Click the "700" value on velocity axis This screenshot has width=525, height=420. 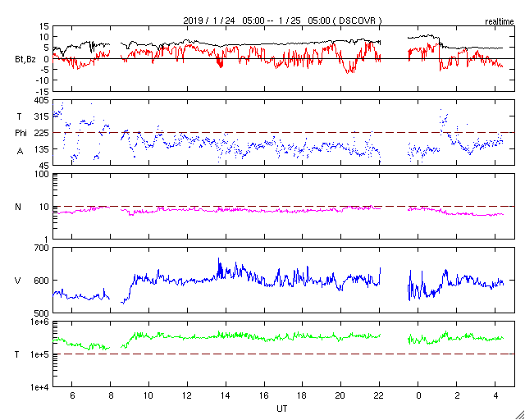coord(42,249)
